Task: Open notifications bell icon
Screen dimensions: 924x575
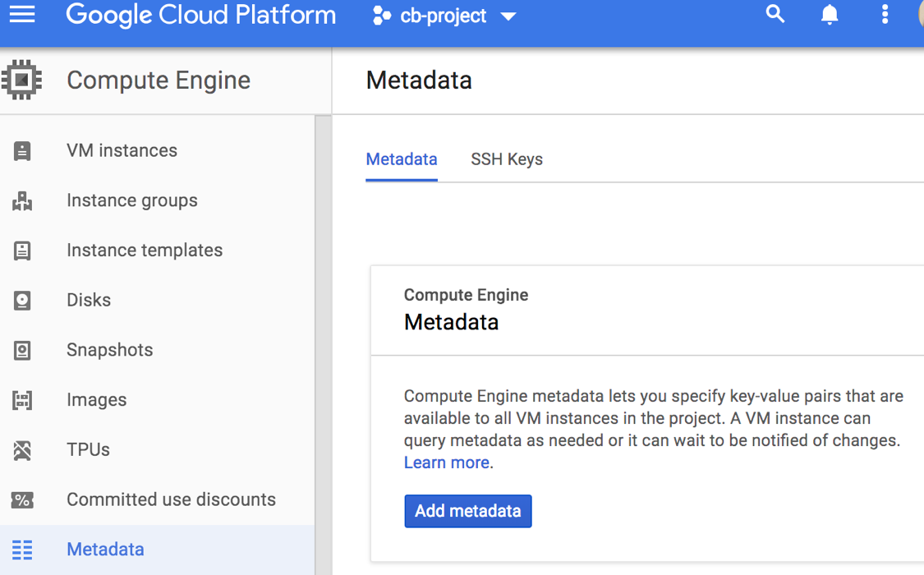Action: tap(829, 14)
